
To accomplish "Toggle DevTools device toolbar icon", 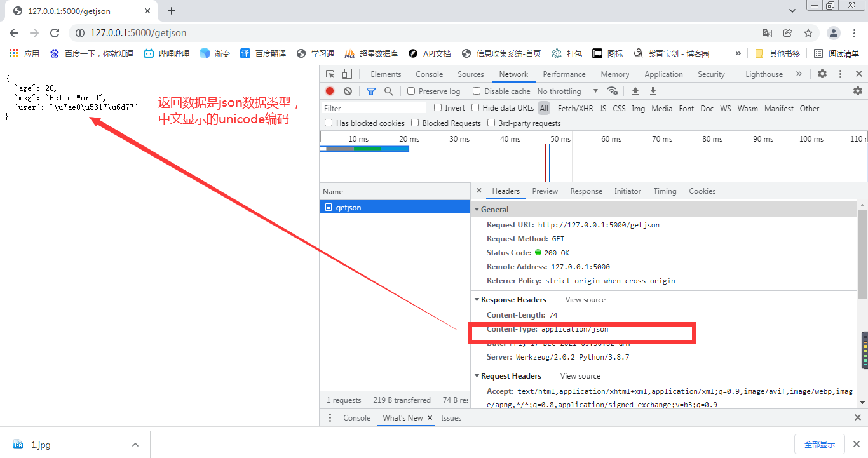I will pyautogui.click(x=347, y=74).
